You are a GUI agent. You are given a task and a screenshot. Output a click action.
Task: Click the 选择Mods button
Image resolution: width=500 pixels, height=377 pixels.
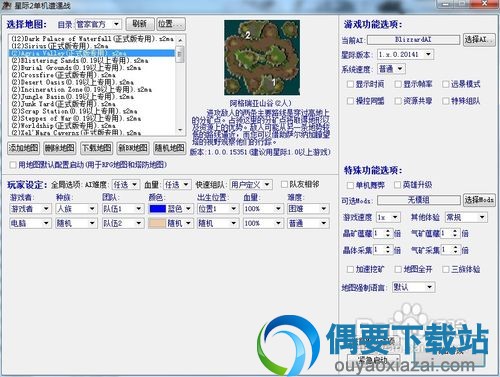479,200
